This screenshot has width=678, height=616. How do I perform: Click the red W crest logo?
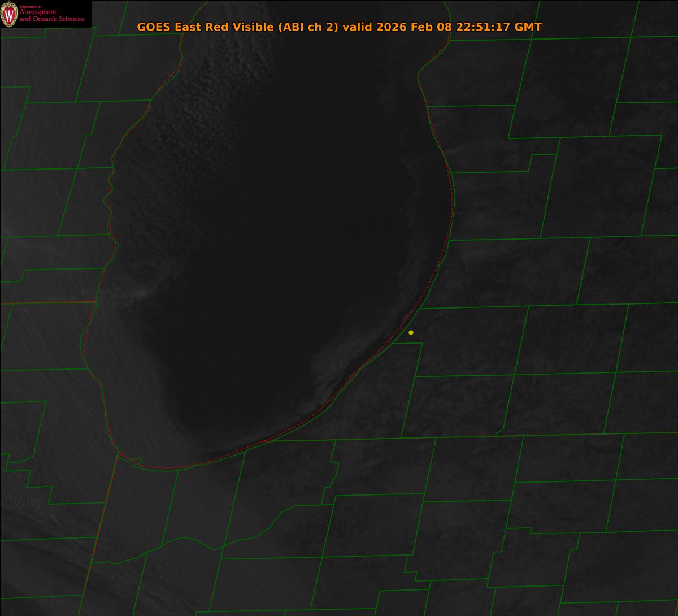[9, 14]
